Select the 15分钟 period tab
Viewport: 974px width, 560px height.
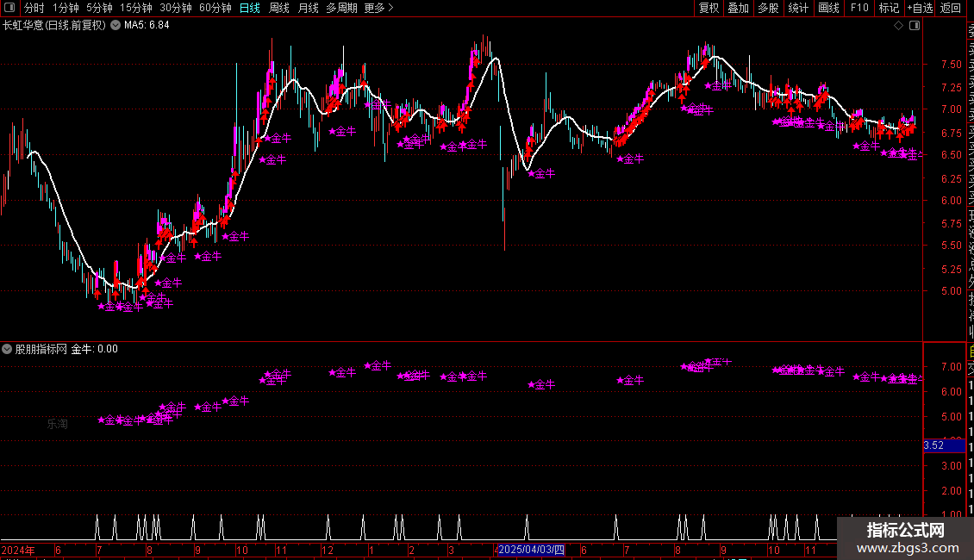(x=136, y=8)
